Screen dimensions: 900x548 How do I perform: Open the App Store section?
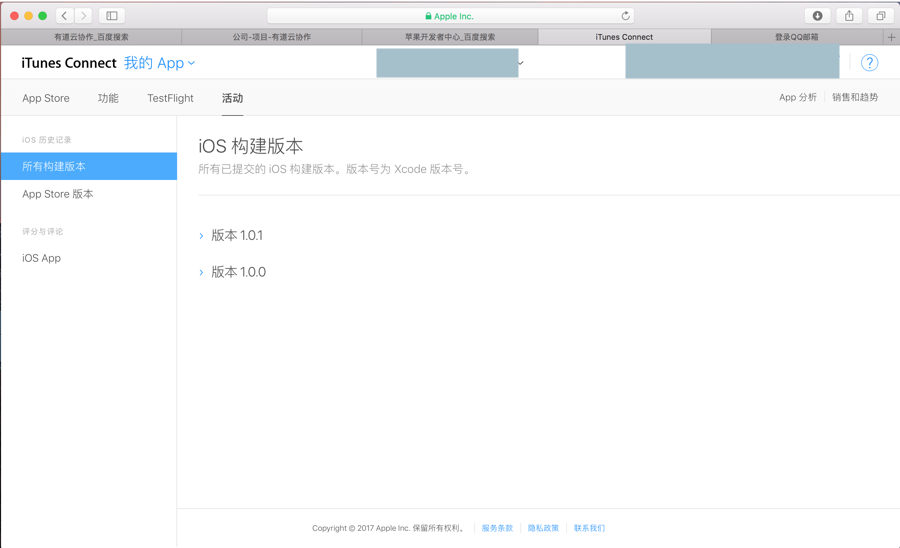(x=46, y=98)
